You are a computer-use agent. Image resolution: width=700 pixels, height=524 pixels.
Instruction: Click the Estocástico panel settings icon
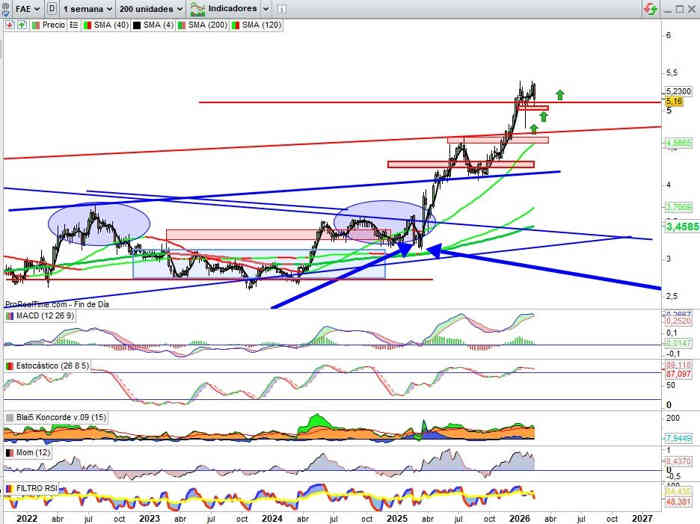(9, 367)
